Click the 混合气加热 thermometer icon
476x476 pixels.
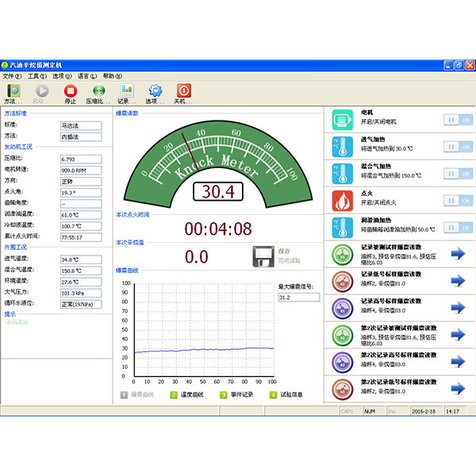click(343, 174)
